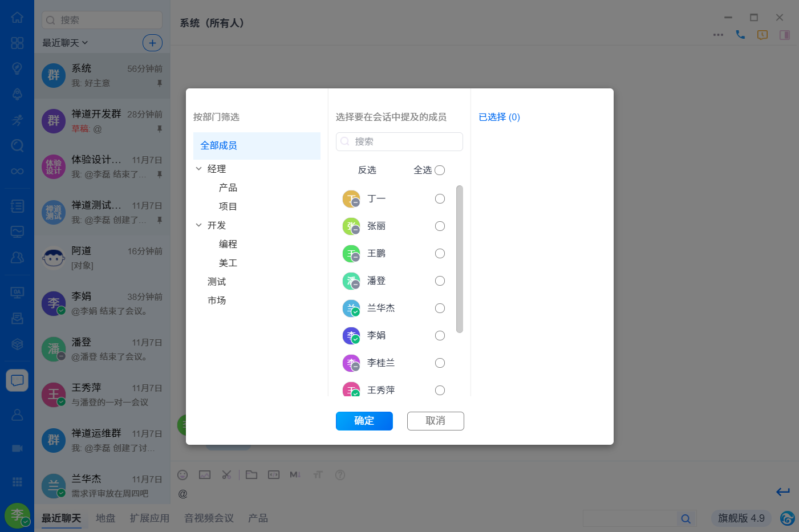Screen dimensions: 799x532
Task: Switch to the 最近聊天 bottom tab
Action: 61,518
